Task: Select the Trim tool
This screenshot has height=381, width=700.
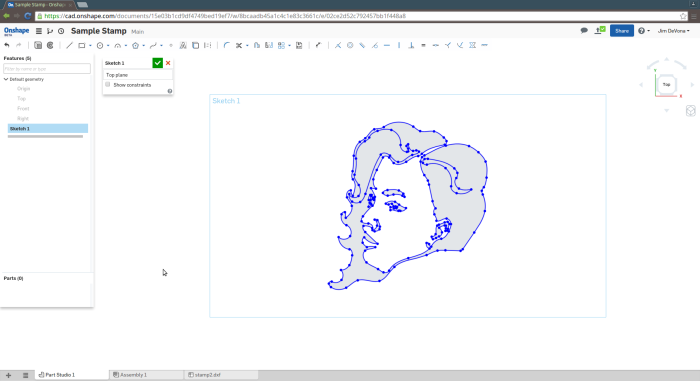Action: (x=239, y=45)
